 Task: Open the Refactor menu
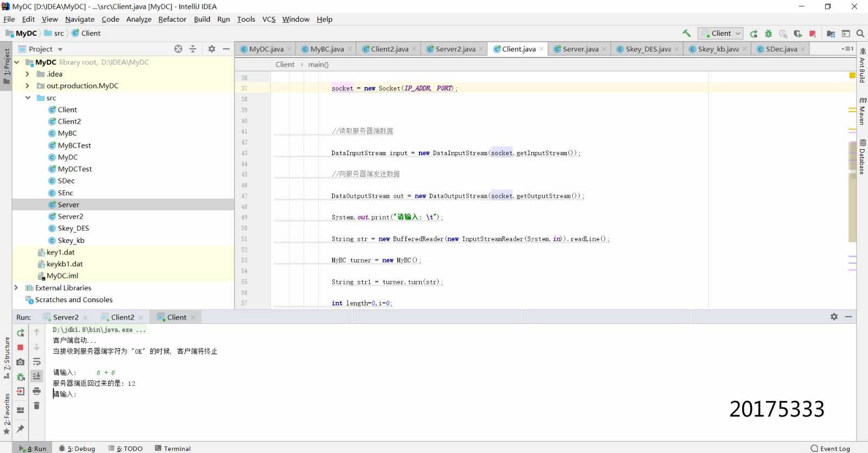[172, 19]
